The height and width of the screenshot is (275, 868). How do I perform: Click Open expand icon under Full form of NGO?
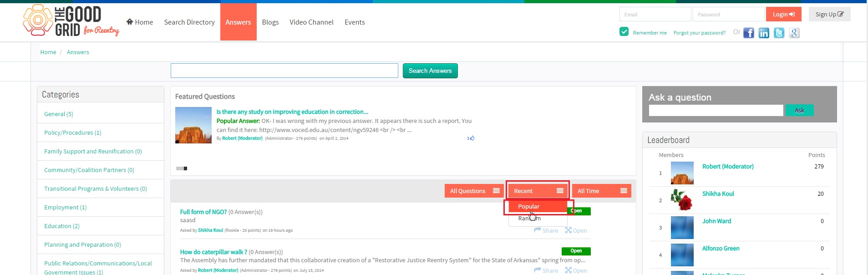(568, 230)
